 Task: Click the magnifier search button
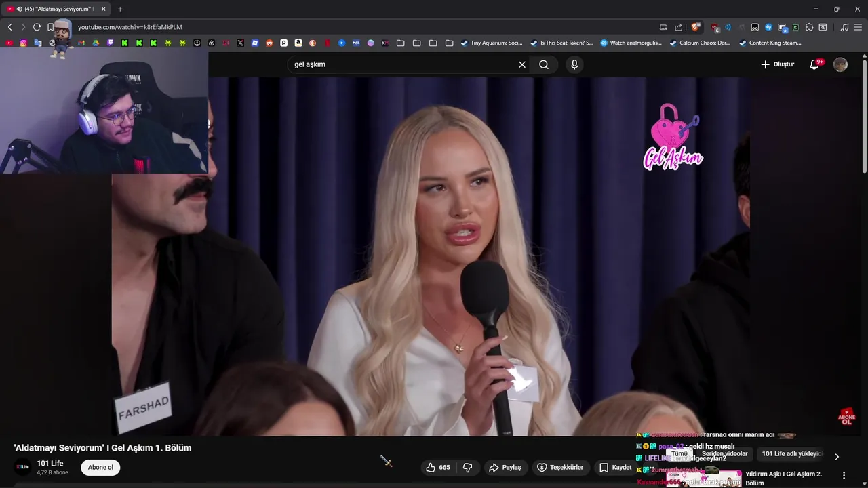544,64
